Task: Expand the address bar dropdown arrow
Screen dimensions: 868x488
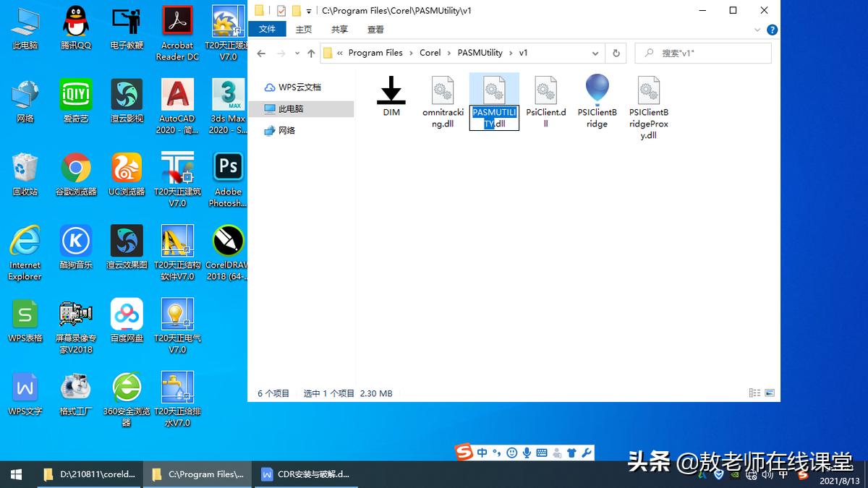Action: [x=595, y=53]
